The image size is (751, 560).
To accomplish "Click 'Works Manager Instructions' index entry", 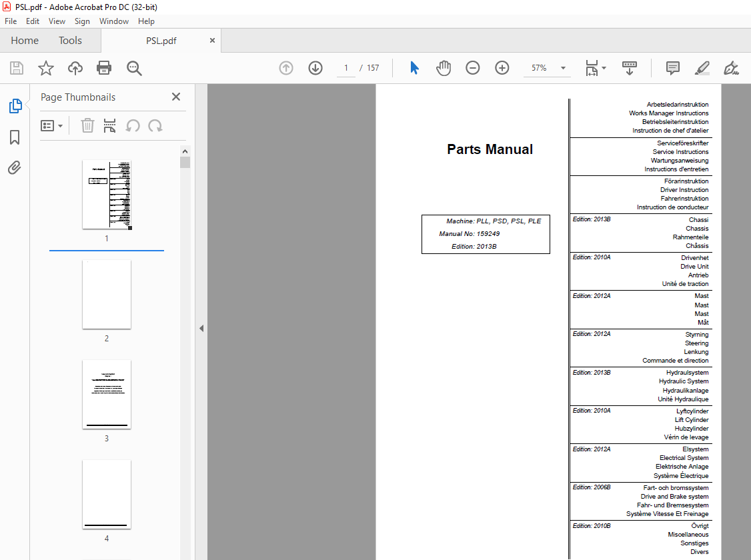I will [x=668, y=113].
